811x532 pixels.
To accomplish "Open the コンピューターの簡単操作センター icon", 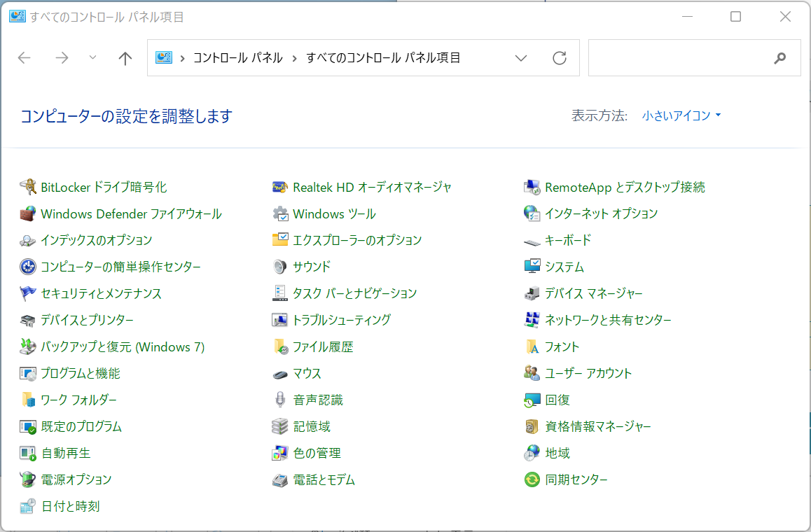I will pyautogui.click(x=27, y=267).
